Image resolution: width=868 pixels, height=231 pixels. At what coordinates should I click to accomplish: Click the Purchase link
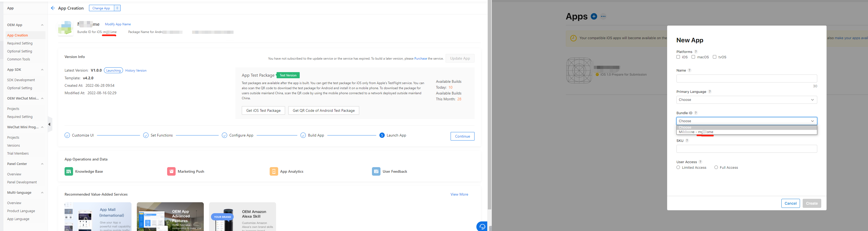click(x=421, y=59)
